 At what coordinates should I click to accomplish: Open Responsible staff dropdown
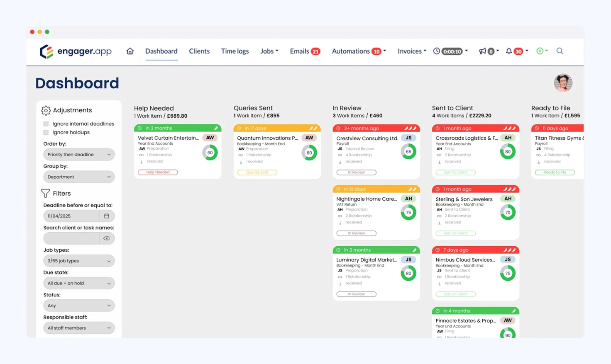click(x=79, y=328)
